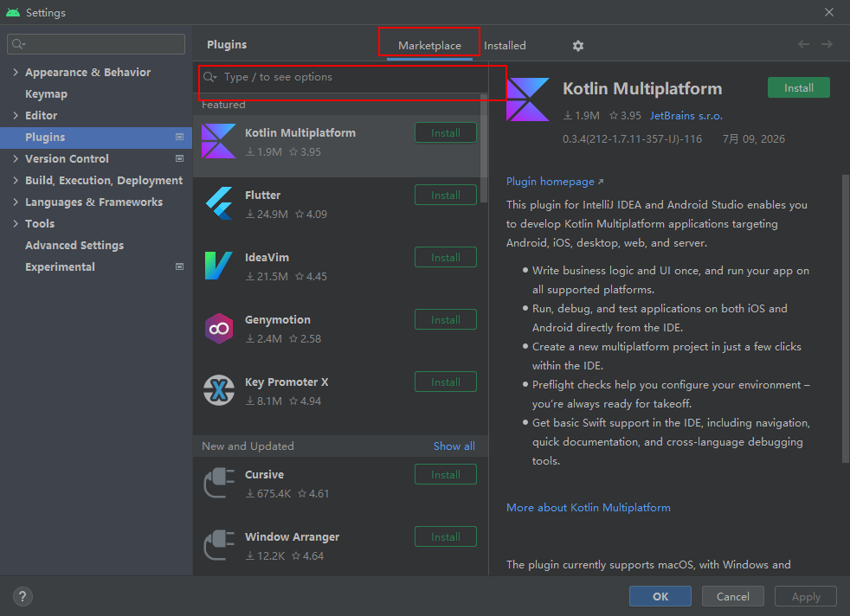Click the Android Studio logo in title bar
The image size is (850, 616).
pos(13,12)
